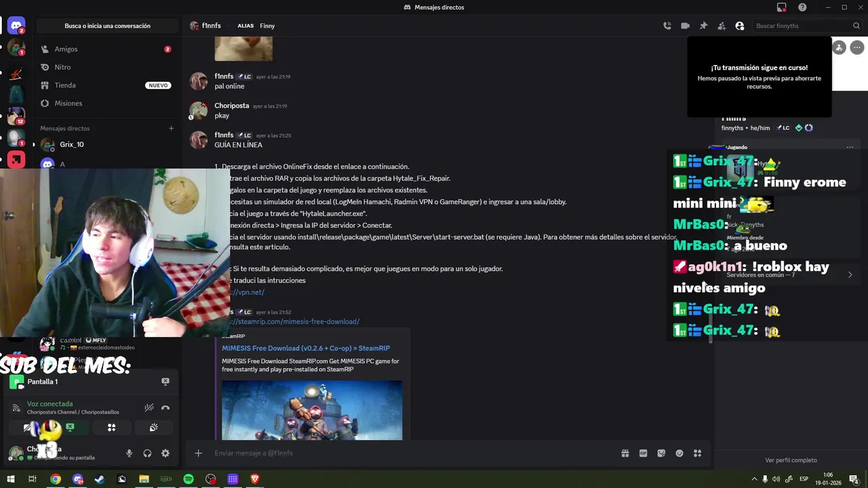Open activities launcher in voice panel
The image size is (868, 488).
click(x=111, y=428)
